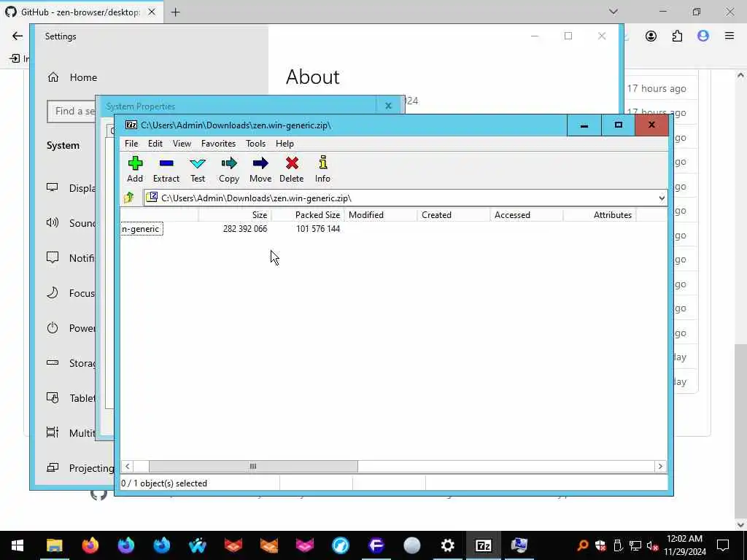Click the horizontal scrollbar thumb in 7-Zip
The height and width of the screenshot is (560, 747).
(x=253, y=466)
